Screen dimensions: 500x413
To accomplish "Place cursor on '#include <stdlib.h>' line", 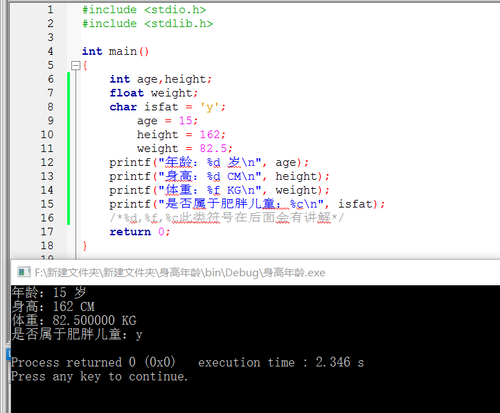I will 147,24.
